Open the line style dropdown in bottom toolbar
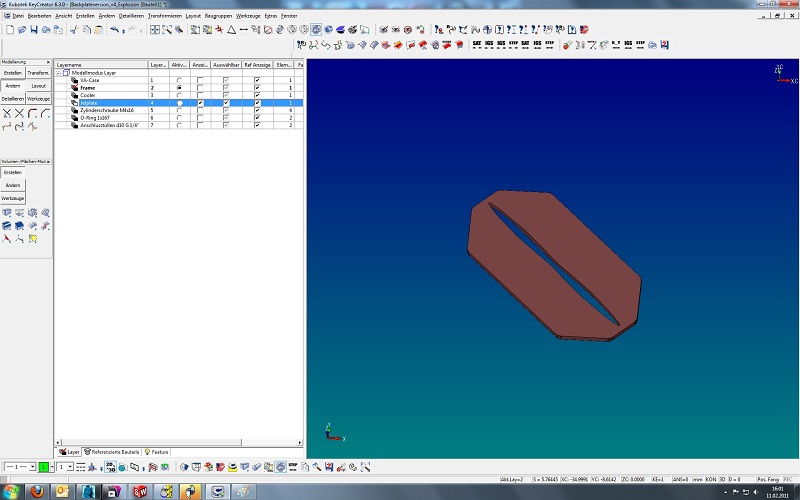The height and width of the screenshot is (500, 800). pyautogui.click(x=32, y=467)
